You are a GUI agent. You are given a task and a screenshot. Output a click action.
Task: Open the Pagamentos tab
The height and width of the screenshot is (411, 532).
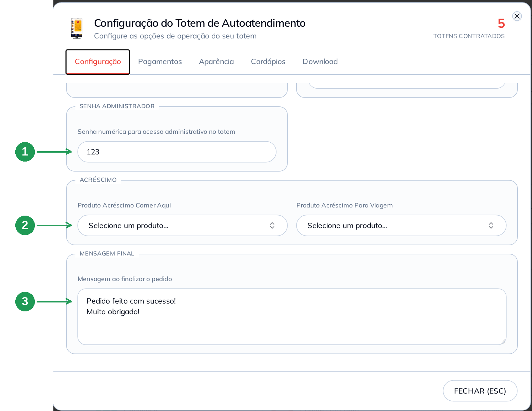(x=160, y=62)
